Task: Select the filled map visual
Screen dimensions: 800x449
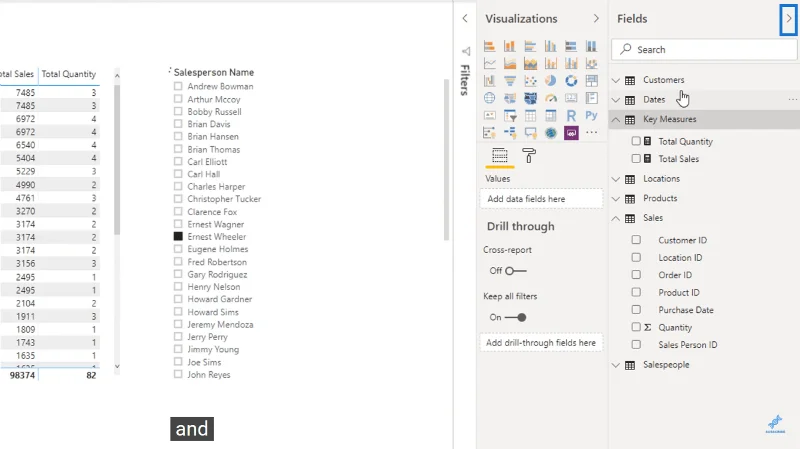Action: [510, 98]
